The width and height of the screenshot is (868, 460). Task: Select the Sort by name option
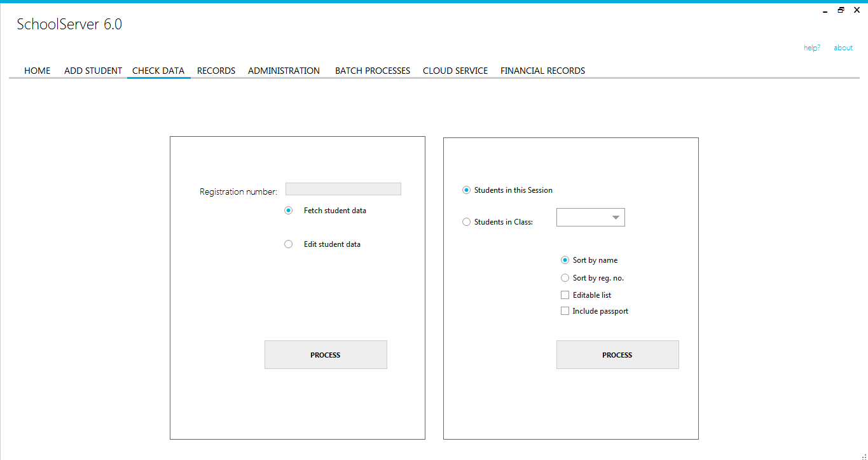tap(565, 260)
